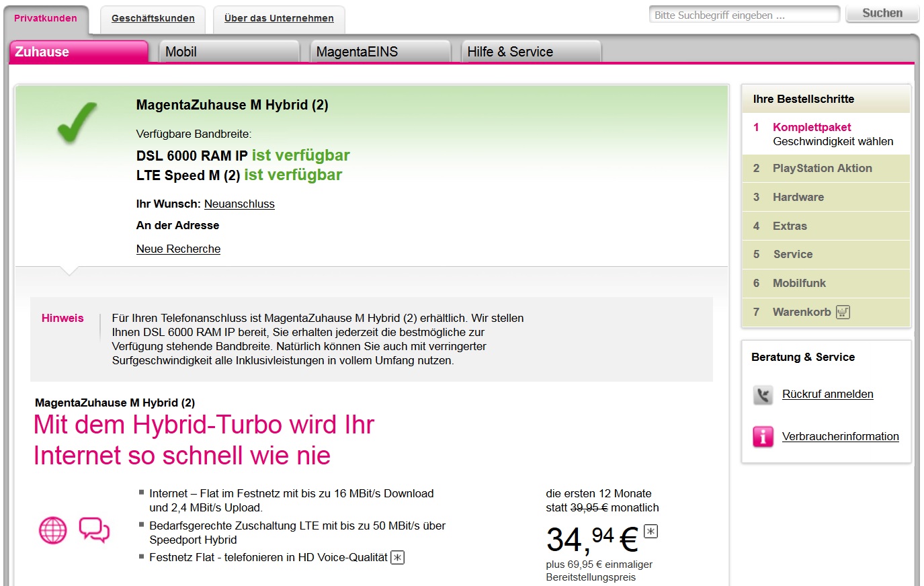Click the phone callback icon
The width and height of the screenshot is (924, 586).
pos(763,394)
